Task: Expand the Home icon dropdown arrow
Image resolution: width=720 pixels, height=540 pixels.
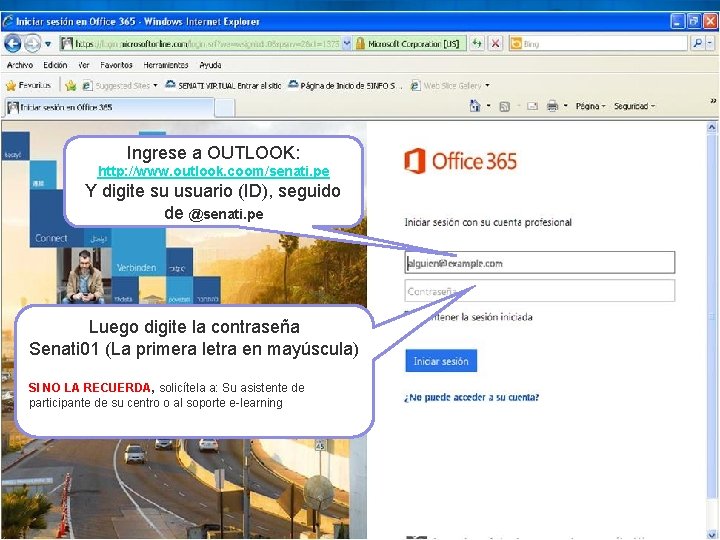Action: pos(489,106)
